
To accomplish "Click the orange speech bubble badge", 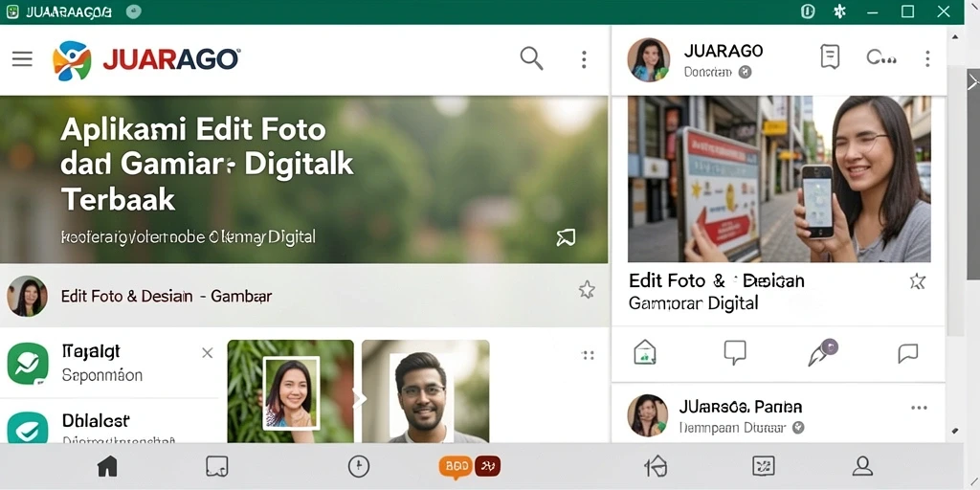I will pyautogui.click(x=456, y=467).
